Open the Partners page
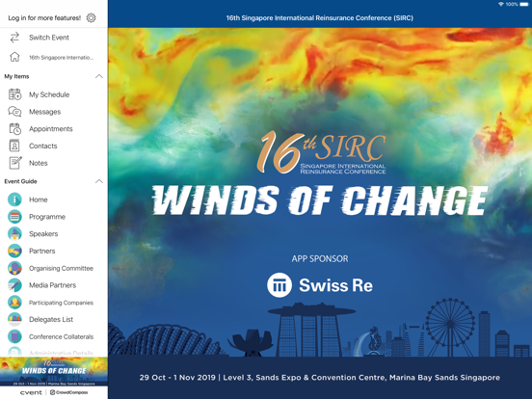Viewport: 532px width, 399px height. click(x=42, y=252)
